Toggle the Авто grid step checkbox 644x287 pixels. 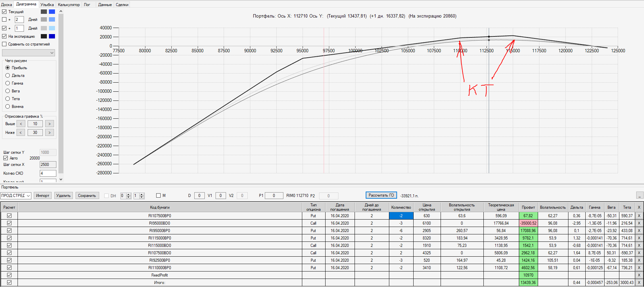coord(6,158)
